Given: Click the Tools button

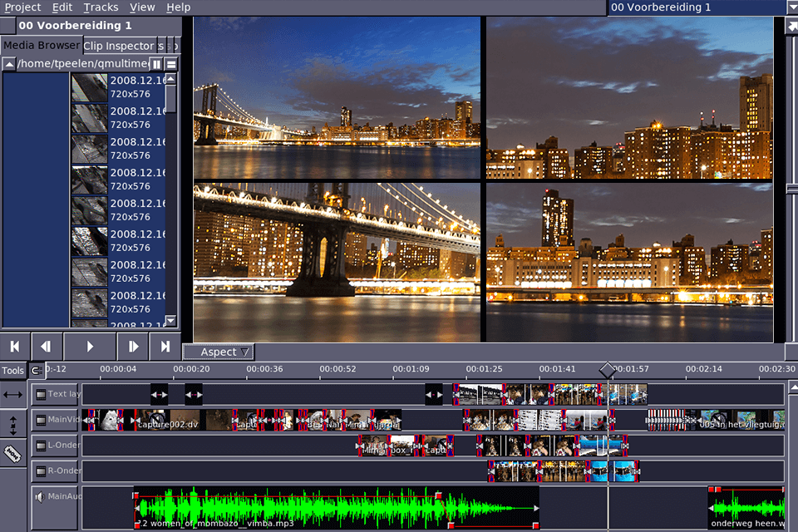Looking at the screenshot, I should (x=12, y=371).
